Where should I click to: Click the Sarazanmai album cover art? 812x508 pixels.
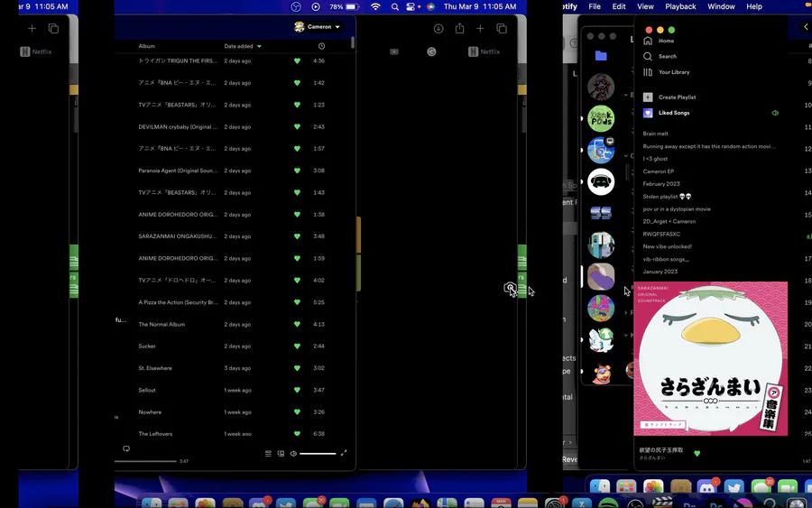point(711,358)
